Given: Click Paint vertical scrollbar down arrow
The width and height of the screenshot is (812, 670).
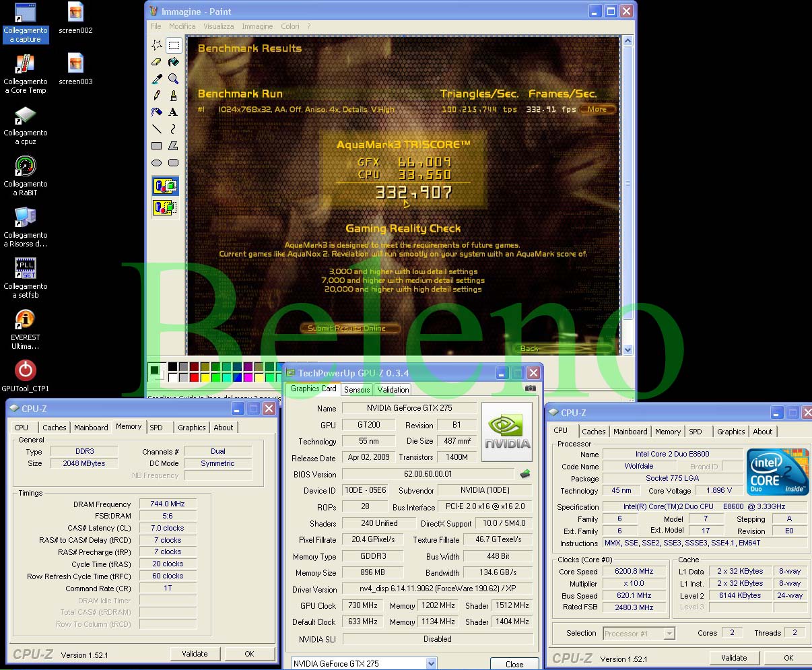Looking at the screenshot, I should pos(628,349).
